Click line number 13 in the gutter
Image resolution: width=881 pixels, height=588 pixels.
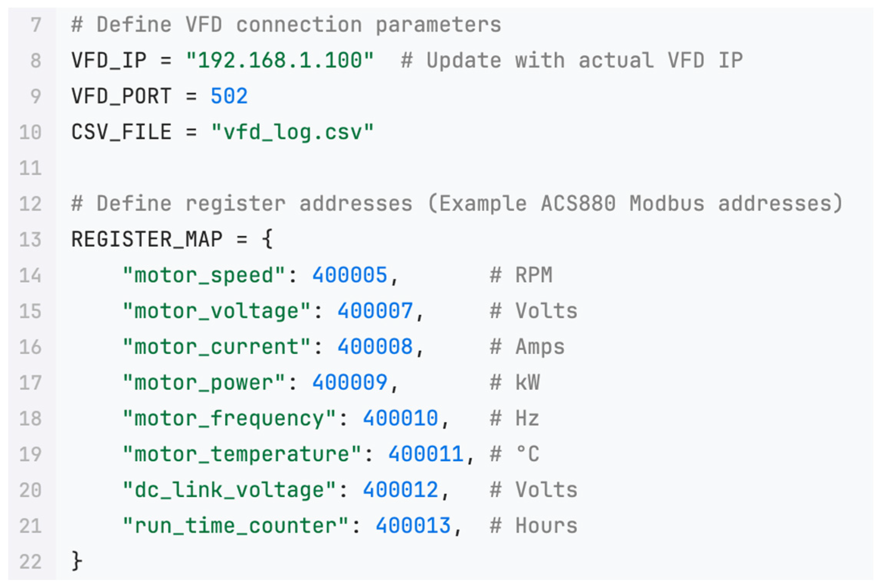pos(30,240)
